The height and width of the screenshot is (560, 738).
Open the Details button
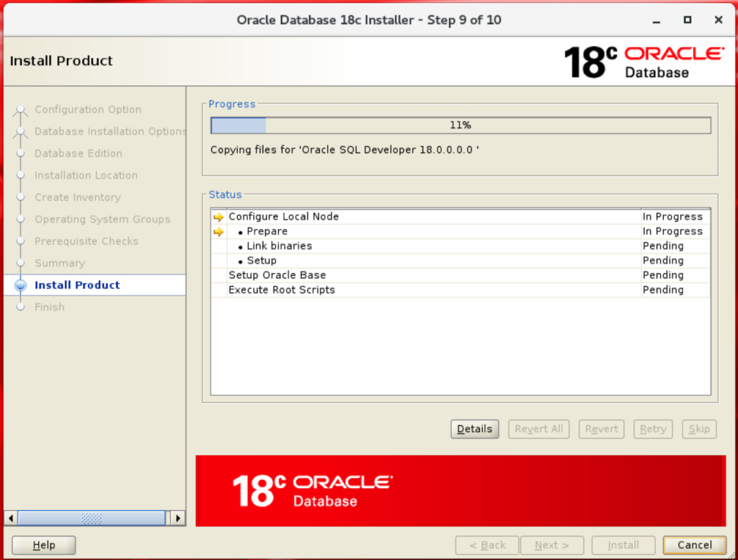pyautogui.click(x=474, y=429)
